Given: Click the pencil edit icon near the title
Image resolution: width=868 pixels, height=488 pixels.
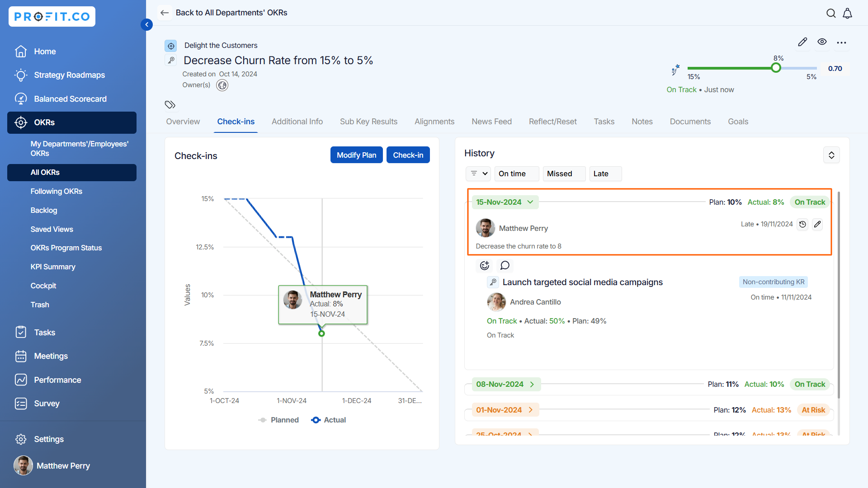Looking at the screenshot, I should 802,42.
